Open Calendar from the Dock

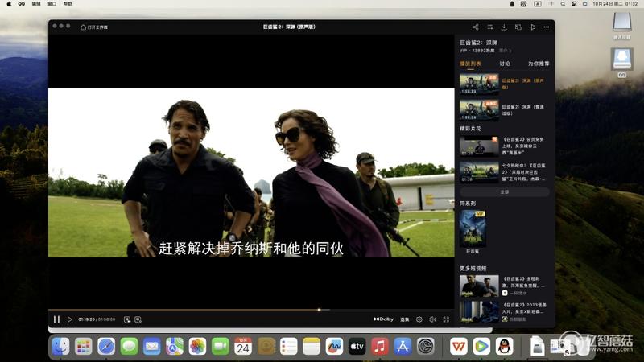243,347
